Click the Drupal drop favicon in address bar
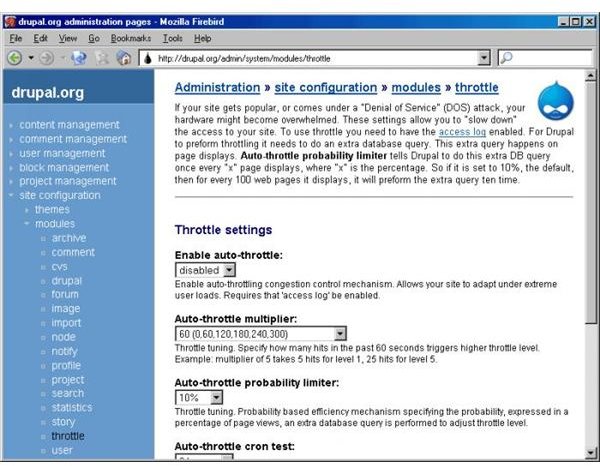The height and width of the screenshot is (466, 600). 148,59
